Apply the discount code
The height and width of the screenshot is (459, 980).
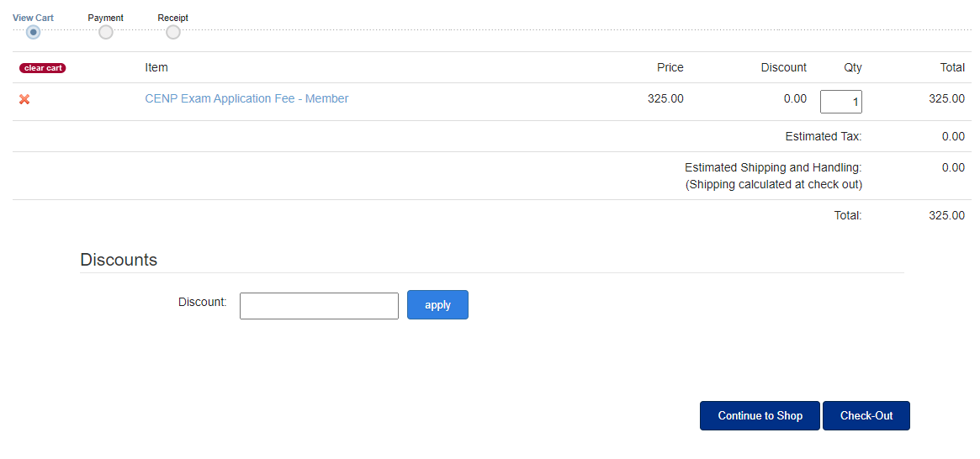(x=437, y=305)
